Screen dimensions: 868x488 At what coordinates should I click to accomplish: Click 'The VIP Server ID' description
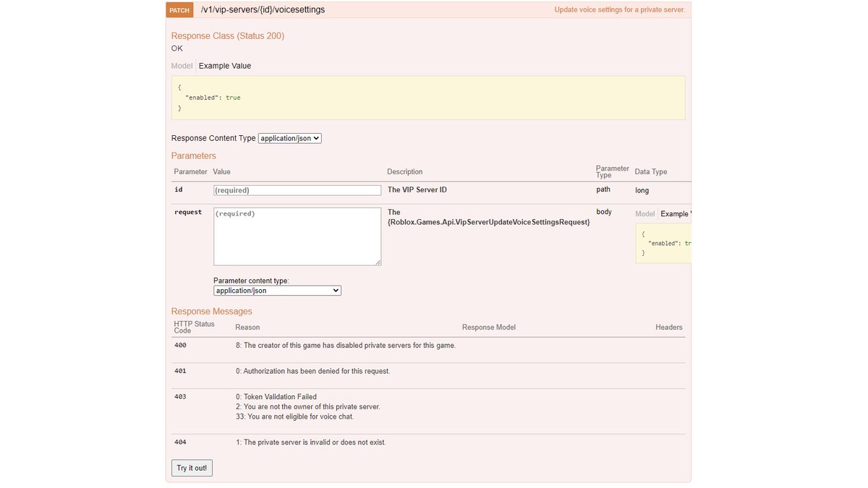417,190
